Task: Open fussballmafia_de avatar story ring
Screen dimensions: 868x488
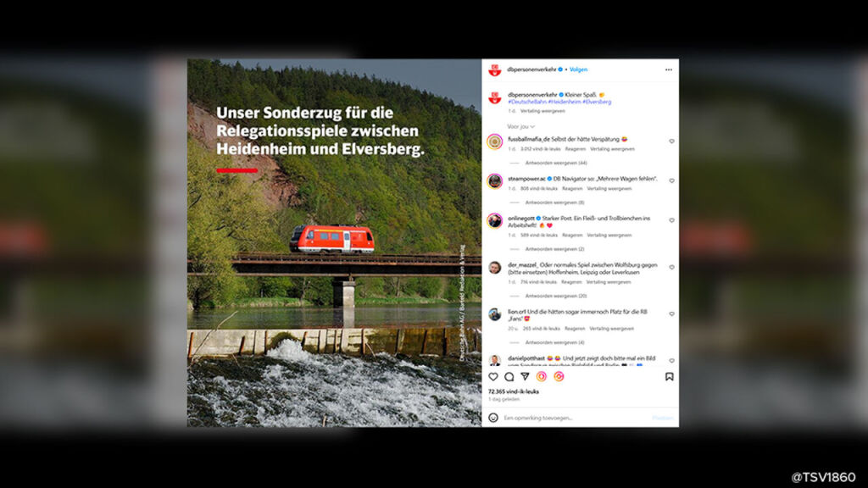Action: click(x=494, y=141)
